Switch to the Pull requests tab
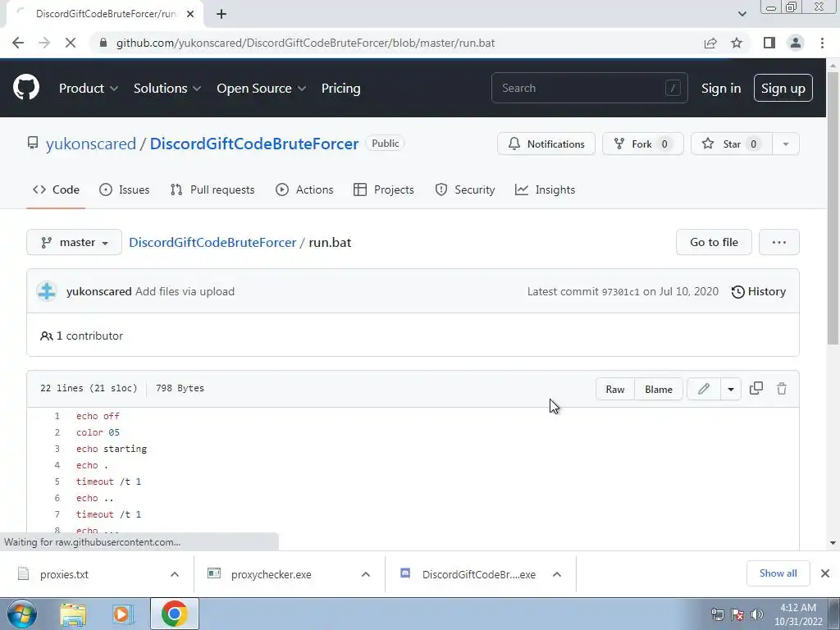This screenshot has height=630, width=840. pos(212,189)
